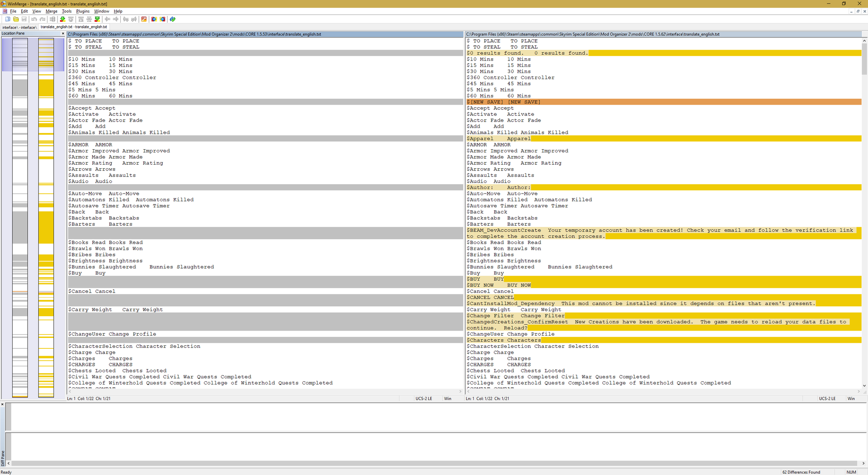Click the right file path header CORE 1.5.62

(x=664, y=34)
